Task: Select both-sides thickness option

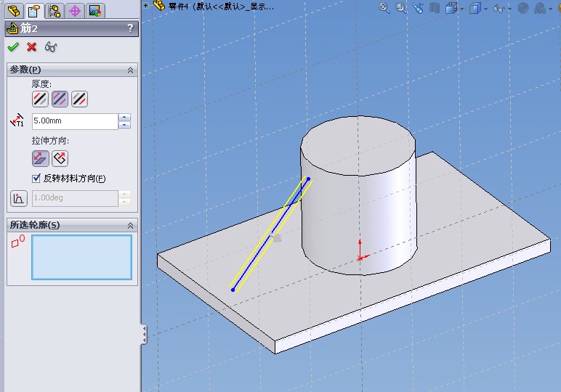Action: point(60,99)
